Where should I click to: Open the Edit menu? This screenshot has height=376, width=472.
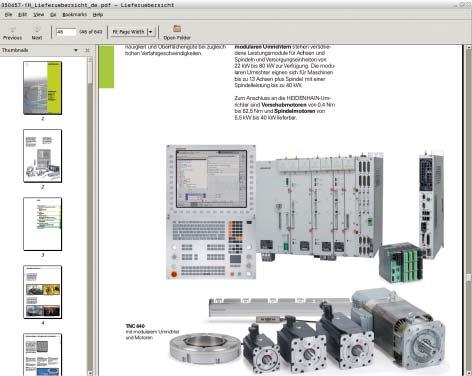pyautogui.click(x=22, y=15)
